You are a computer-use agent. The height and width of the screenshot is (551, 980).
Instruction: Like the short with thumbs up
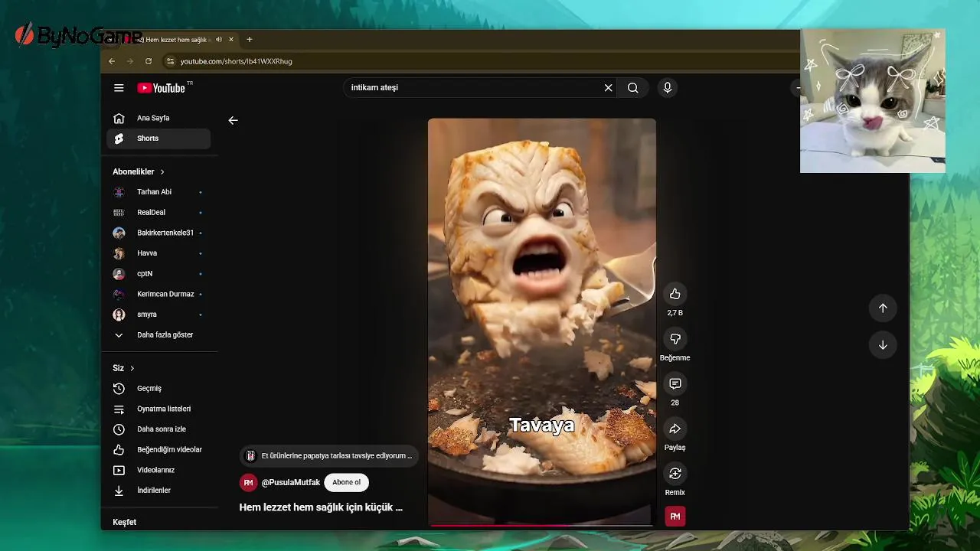675,294
